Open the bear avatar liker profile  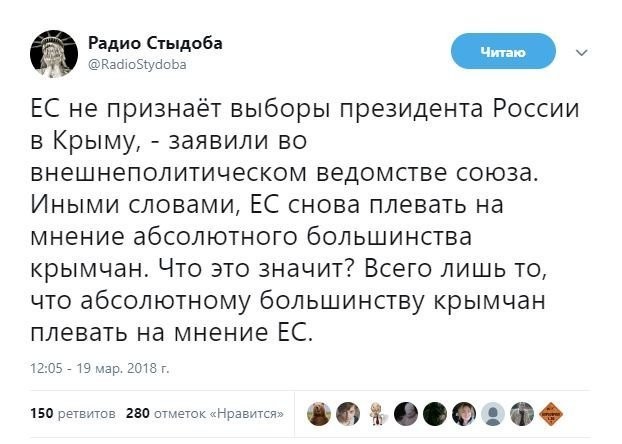click(320, 412)
